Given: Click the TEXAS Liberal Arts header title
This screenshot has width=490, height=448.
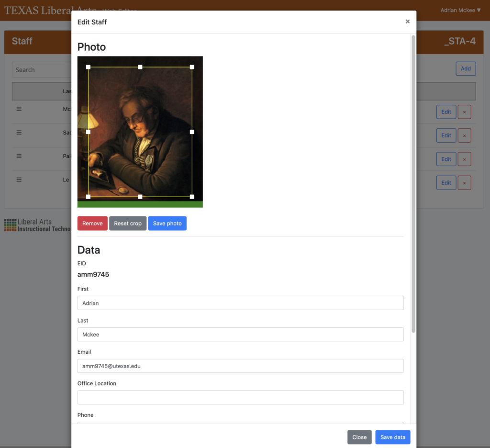Looking at the screenshot, I should point(38,11).
